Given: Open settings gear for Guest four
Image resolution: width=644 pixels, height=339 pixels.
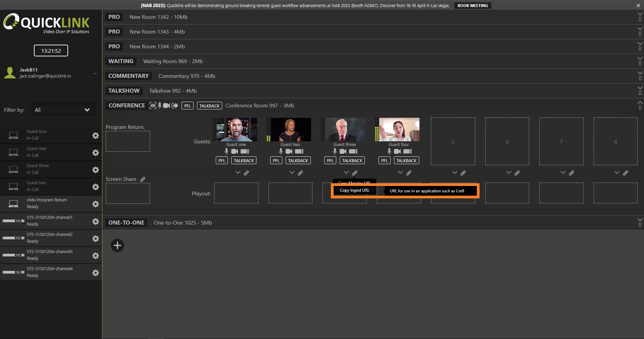Looking at the screenshot, I should [x=96, y=135].
